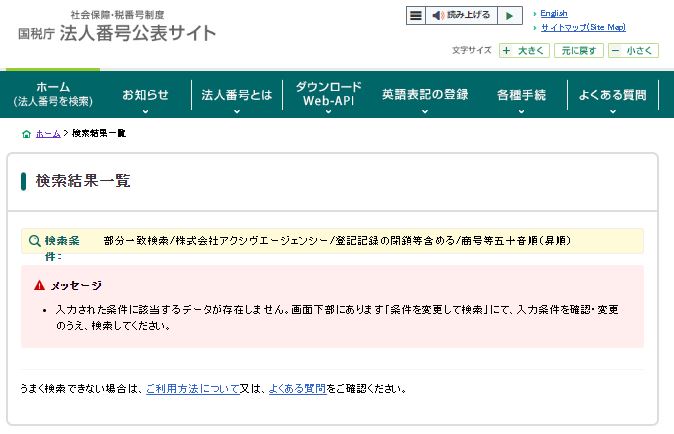Expand the chevron under 法人番号とは
This screenshot has height=434, width=674.
point(237,112)
